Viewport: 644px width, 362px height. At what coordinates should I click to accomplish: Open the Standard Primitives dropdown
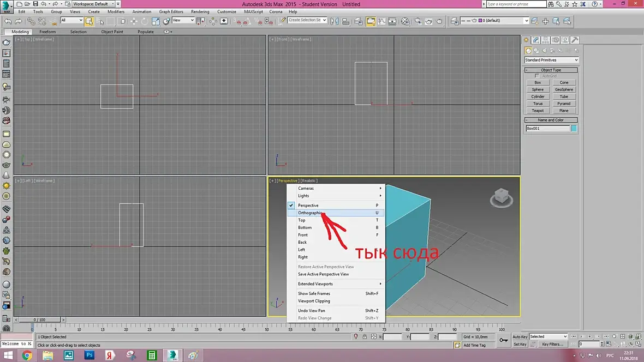coord(551,60)
